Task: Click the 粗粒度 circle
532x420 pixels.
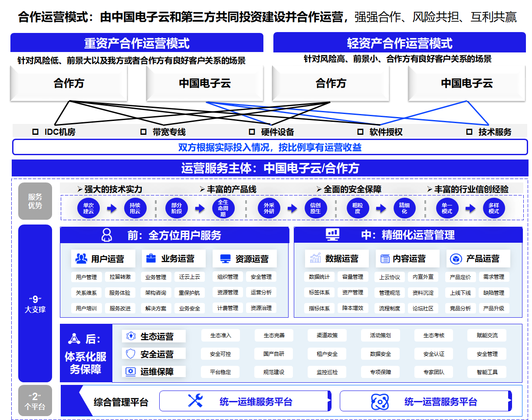Action: click(x=358, y=208)
